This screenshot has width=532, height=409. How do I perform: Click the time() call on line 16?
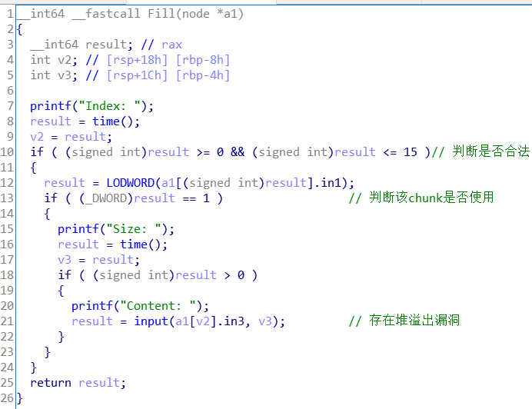(144, 244)
